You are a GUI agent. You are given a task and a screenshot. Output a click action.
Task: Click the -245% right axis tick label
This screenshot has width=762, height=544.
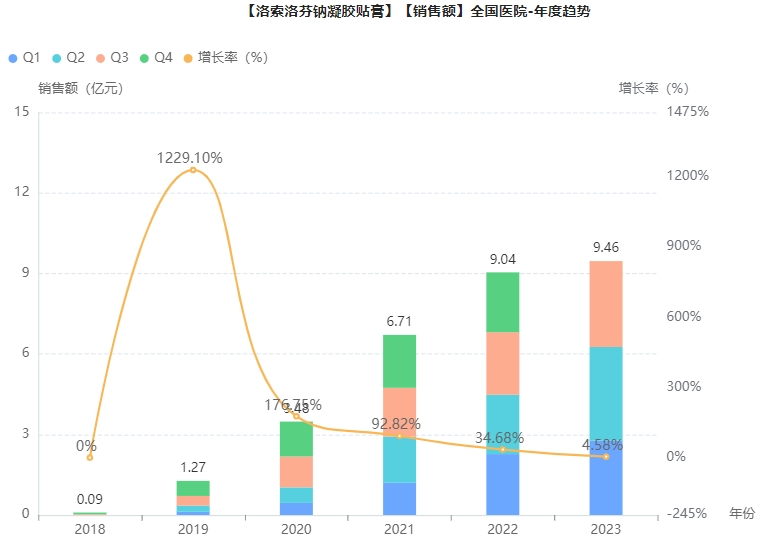(x=687, y=513)
